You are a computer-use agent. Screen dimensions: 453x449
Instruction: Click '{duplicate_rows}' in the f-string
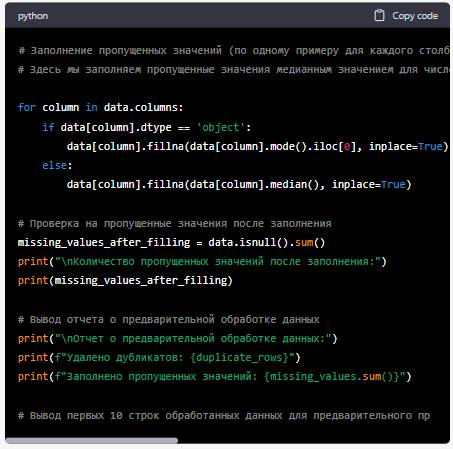239,357
